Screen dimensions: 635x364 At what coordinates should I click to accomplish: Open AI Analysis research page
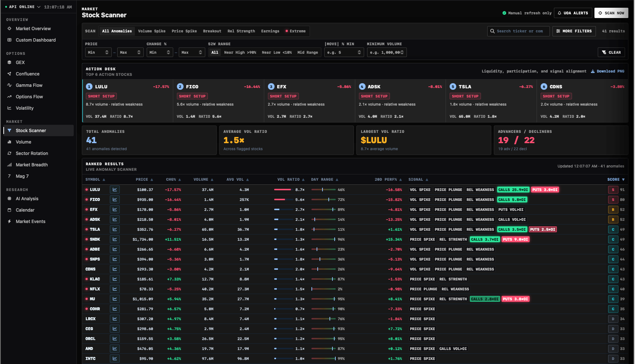click(38, 199)
